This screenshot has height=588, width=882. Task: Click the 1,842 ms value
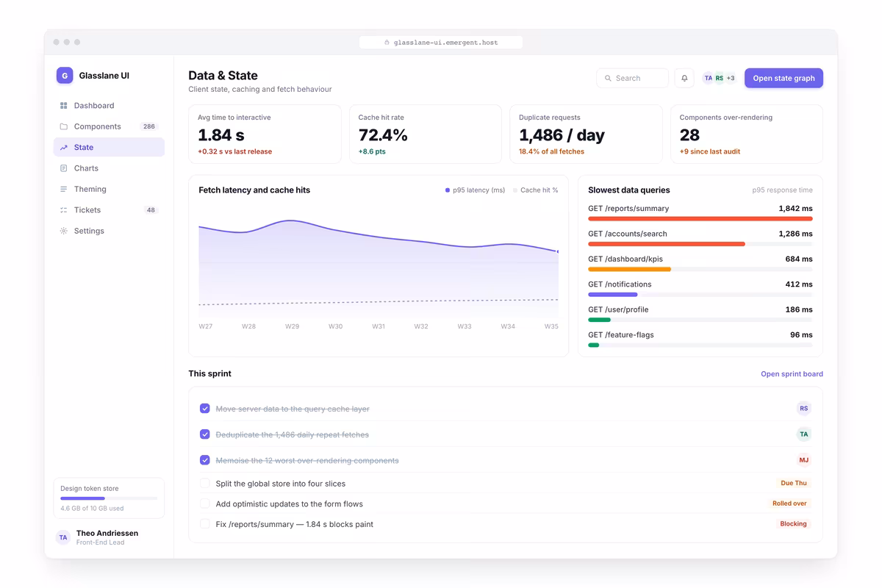point(795,209)
